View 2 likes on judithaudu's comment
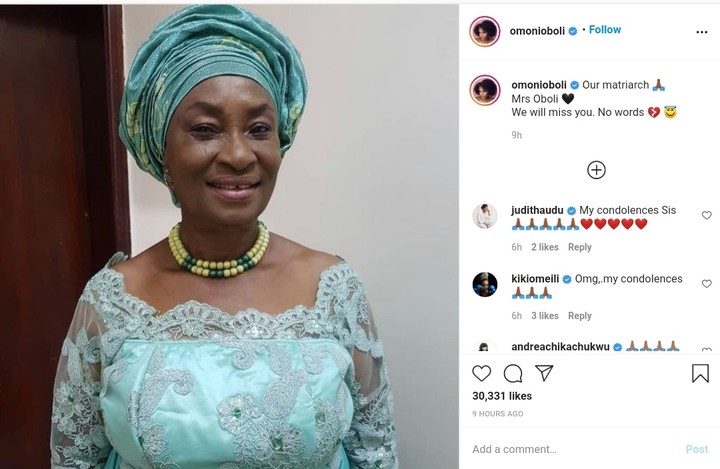Image resolution: width=720 pixels, height=469 pixels. pos(545,247)
